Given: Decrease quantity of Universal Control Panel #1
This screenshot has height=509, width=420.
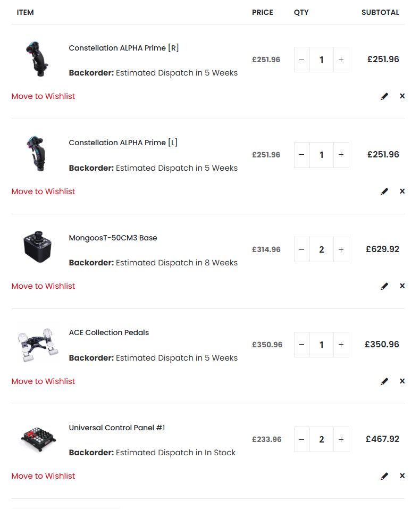Looking at the screenshot, I should 302,439.
